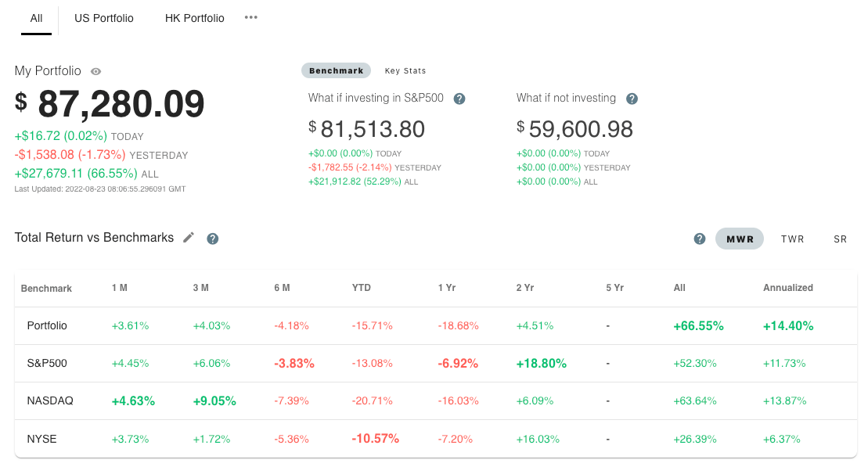Open the HK Portfolio tab
Screen dimensions: 868x474
[193, 17]
